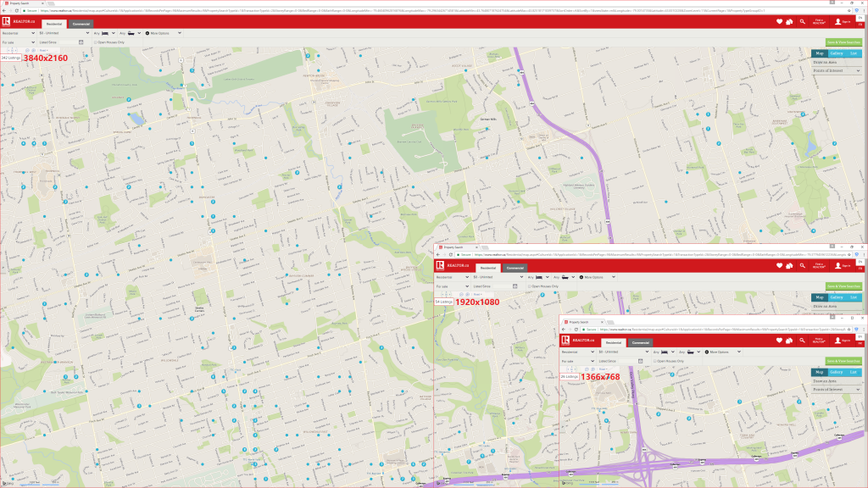The image size is (868, 488).
Task: Click houses icon in middle window header
Action: 789,265
